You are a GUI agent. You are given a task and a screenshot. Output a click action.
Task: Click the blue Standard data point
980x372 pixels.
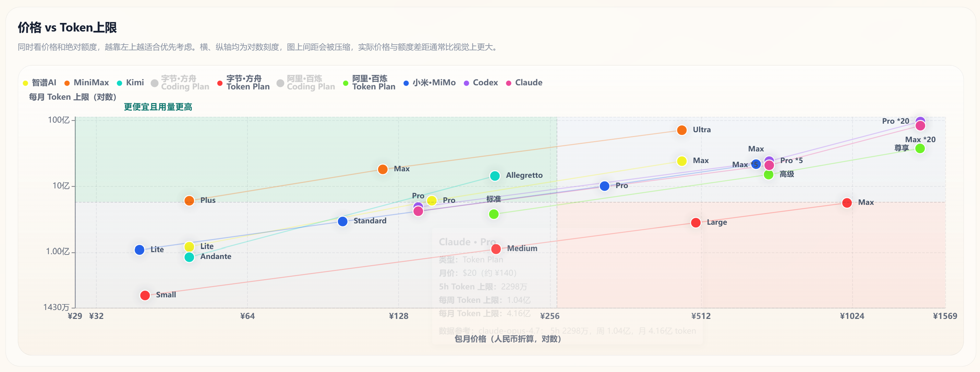pyautogui.click(x=342, y=221)
